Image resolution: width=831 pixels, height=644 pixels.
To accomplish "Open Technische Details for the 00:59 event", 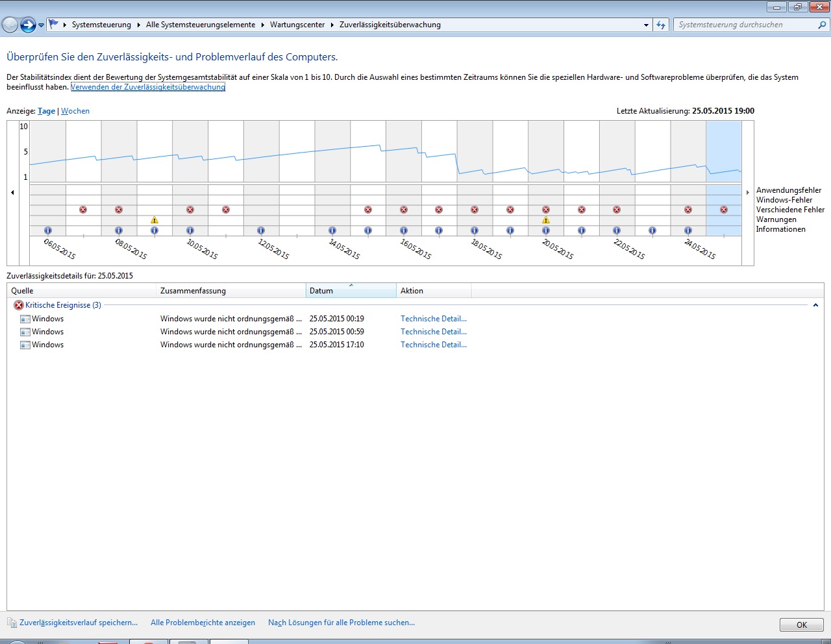I will pos(434,332).
